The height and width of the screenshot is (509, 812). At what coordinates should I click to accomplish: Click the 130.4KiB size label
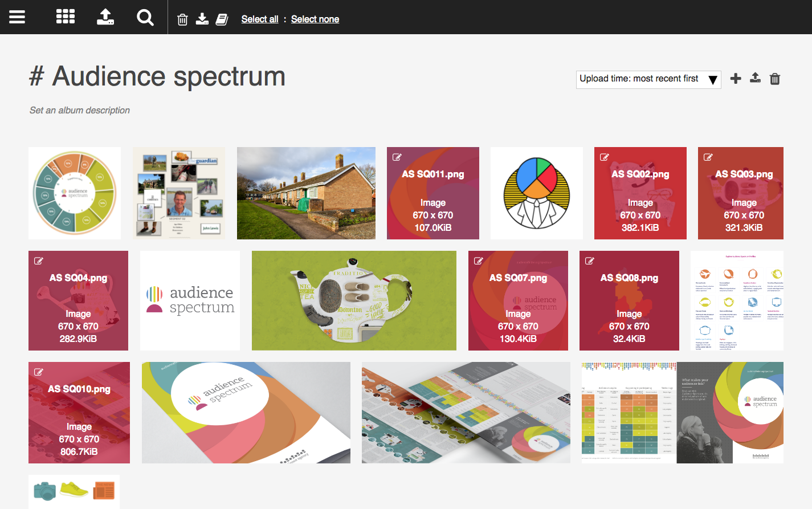click(518, 339)
